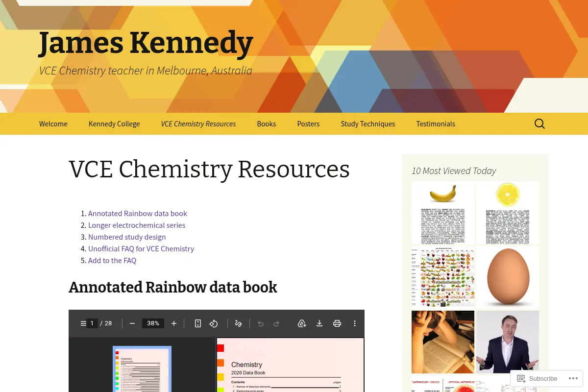The image size is (588, 392).
Task: Go to the Welcome menu item
Action: tap(53, 124)
